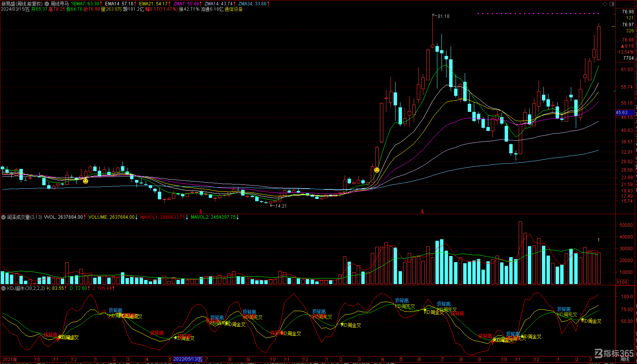
Task: Open the 周线 period selector at bottom right
Action: point(625,359)
